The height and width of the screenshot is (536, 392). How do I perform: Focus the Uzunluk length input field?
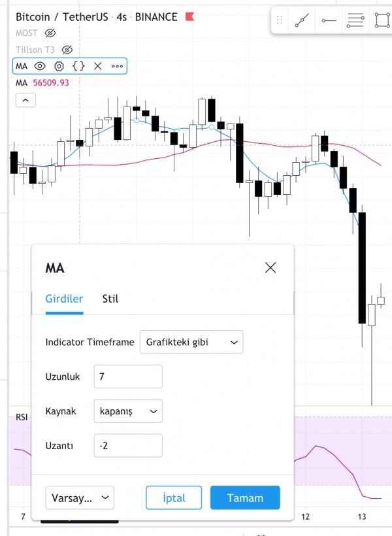(x=128, y=377)
